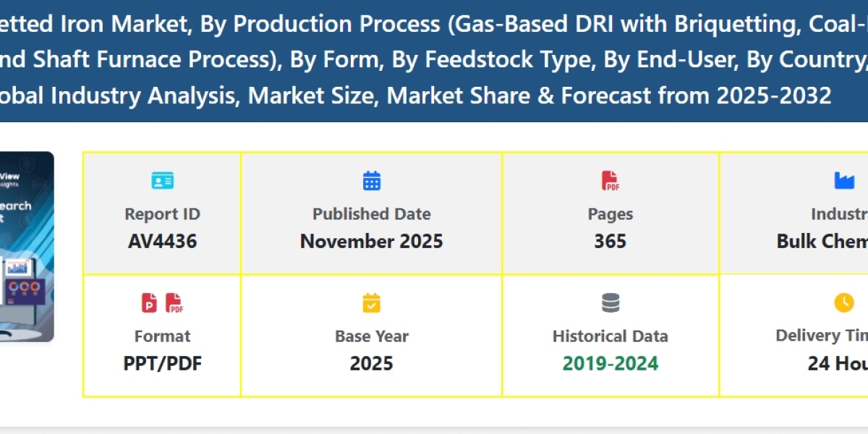Click the Report ID card icon
This screenshot has height=434, width=868.
click(x=162, y=181)
